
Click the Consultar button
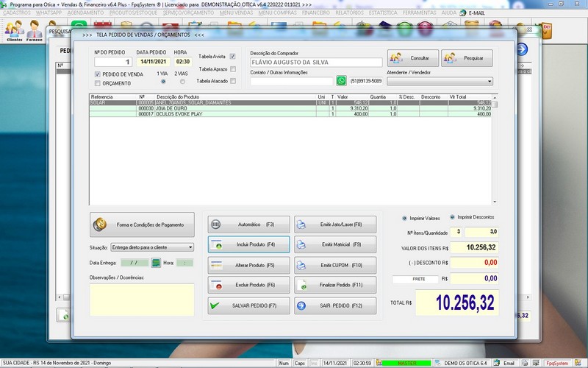point(413,58)
